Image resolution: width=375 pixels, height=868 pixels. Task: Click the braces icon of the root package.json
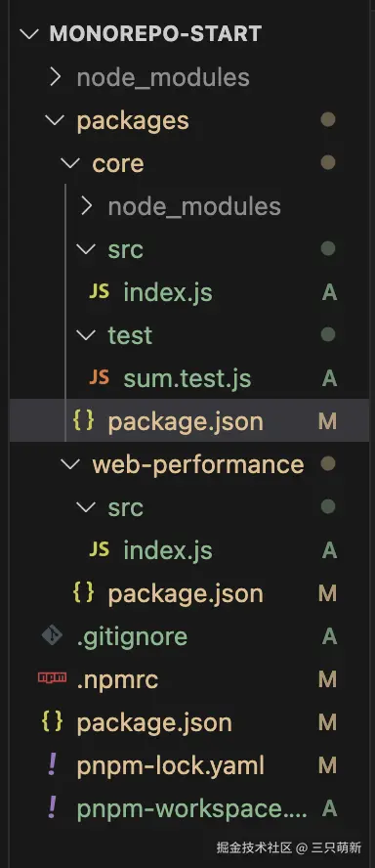pyautogui.click(x=53, y=721)
